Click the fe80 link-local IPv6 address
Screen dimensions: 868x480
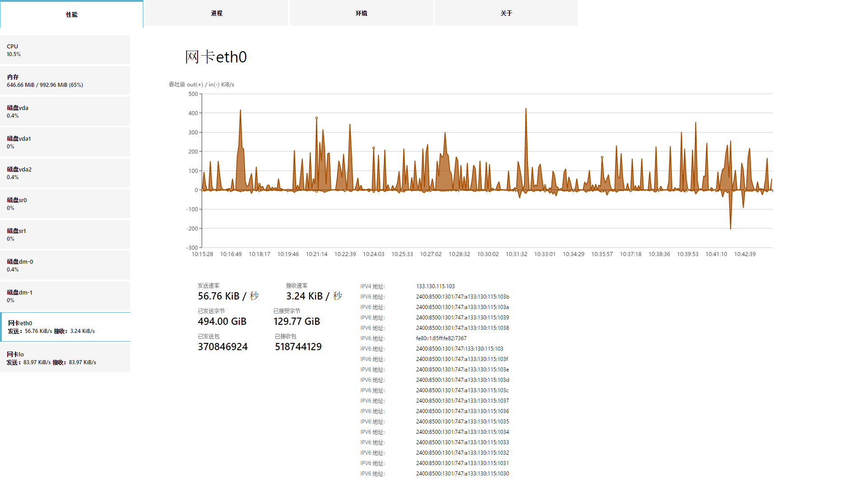(x=441, y=338)
